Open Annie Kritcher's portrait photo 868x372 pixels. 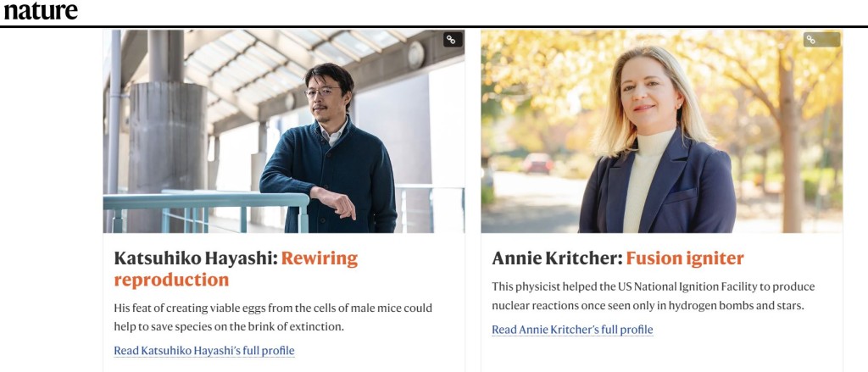661,131
